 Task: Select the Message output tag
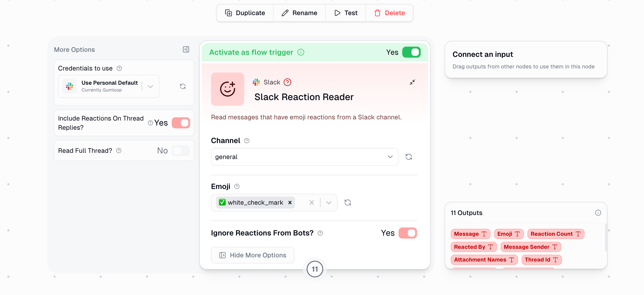click(470, 234)
